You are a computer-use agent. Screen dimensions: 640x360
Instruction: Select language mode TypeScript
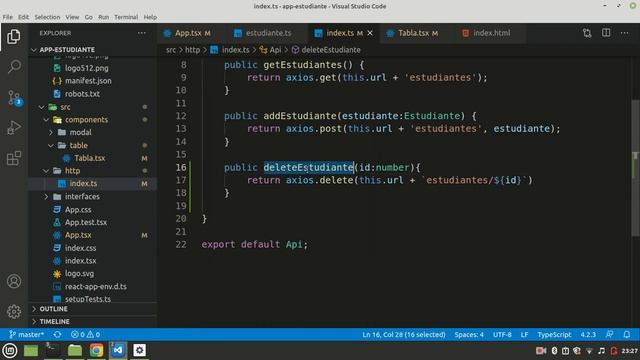click(554, 334)
